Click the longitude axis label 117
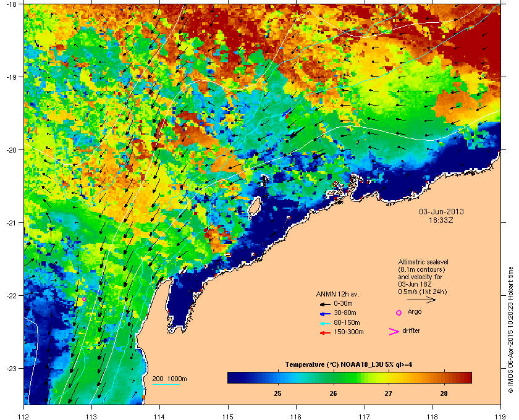 tap(365, 417)
